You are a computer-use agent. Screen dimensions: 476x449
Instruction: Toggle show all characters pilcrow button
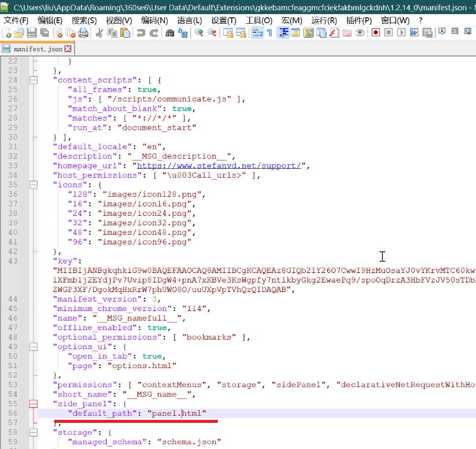coord(269,33)
